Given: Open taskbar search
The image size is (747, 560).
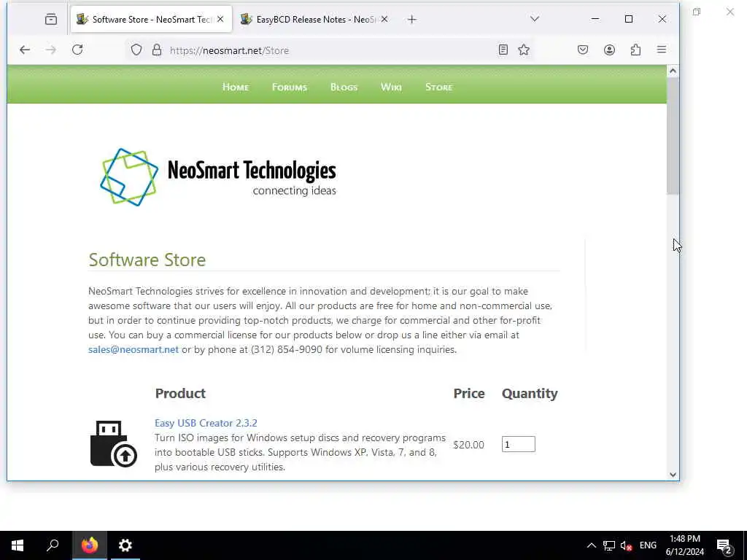Looking at the screenshot, I should click(x=53, y=545).
